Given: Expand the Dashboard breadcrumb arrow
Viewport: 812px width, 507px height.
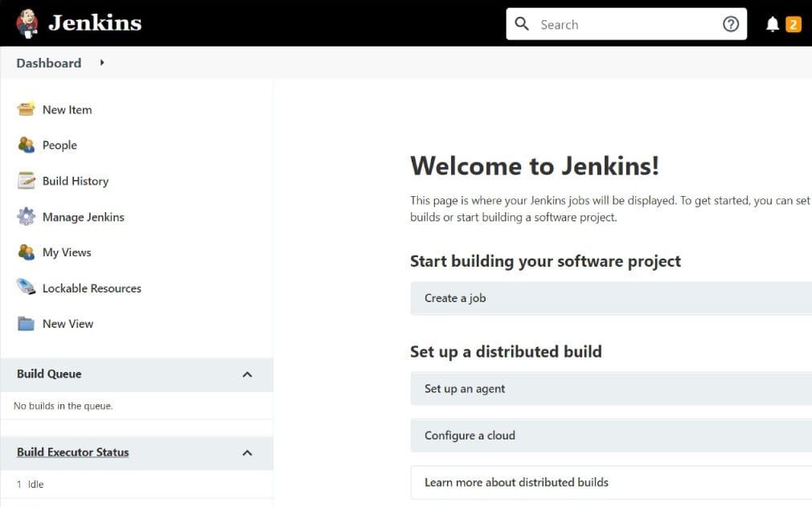Looking at the screenshot, I should tap(102, 63).
